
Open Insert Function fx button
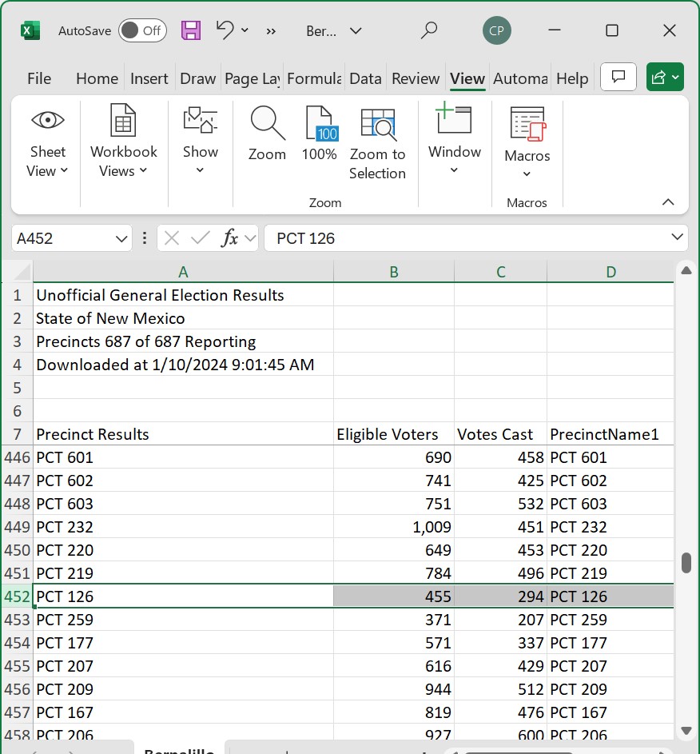click(230, 238)
